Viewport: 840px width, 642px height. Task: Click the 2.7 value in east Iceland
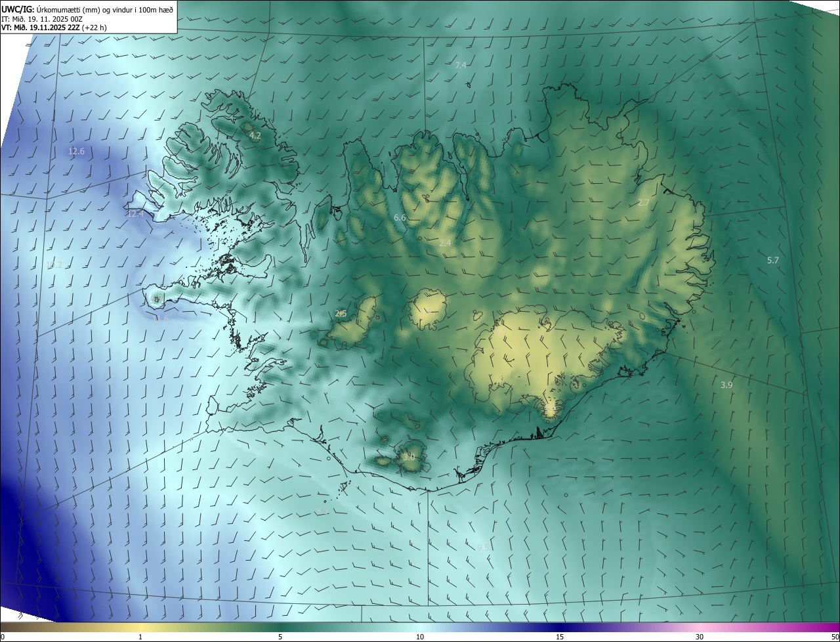coord(643,203)
